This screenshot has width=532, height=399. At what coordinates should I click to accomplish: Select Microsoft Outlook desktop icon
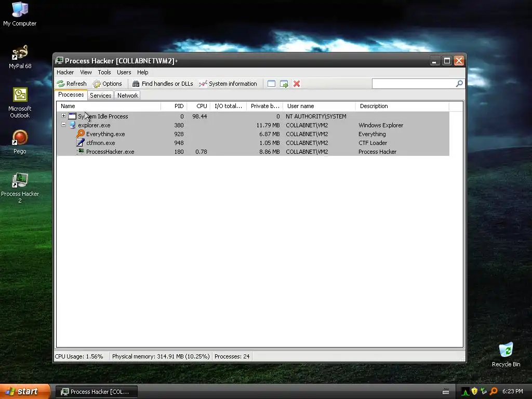coord(20,103)
